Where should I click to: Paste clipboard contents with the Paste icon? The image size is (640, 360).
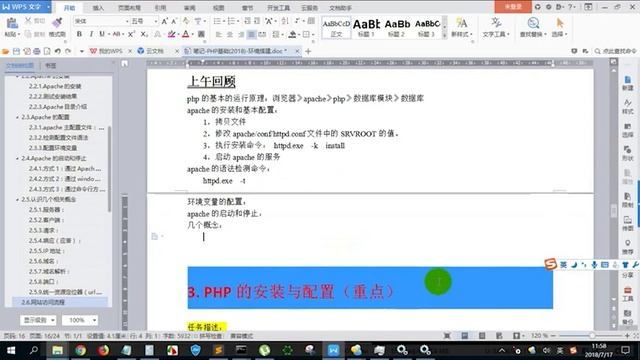tap(12, 24)
